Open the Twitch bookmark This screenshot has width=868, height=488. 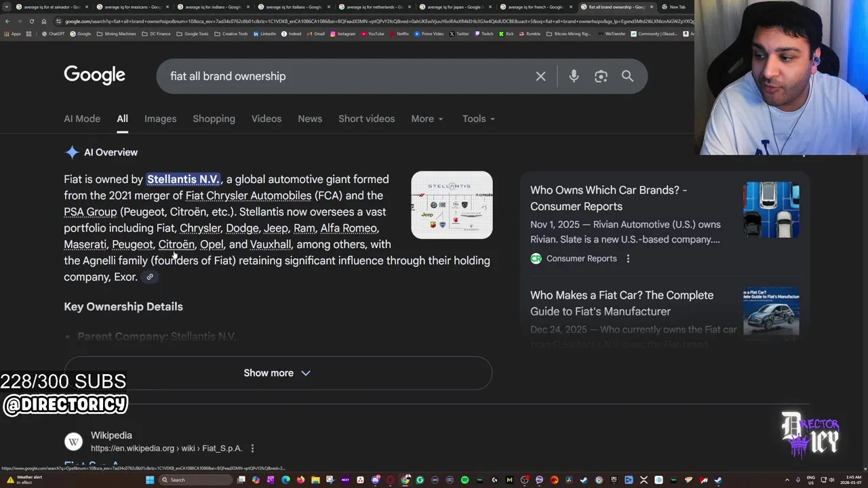point(484,34)
